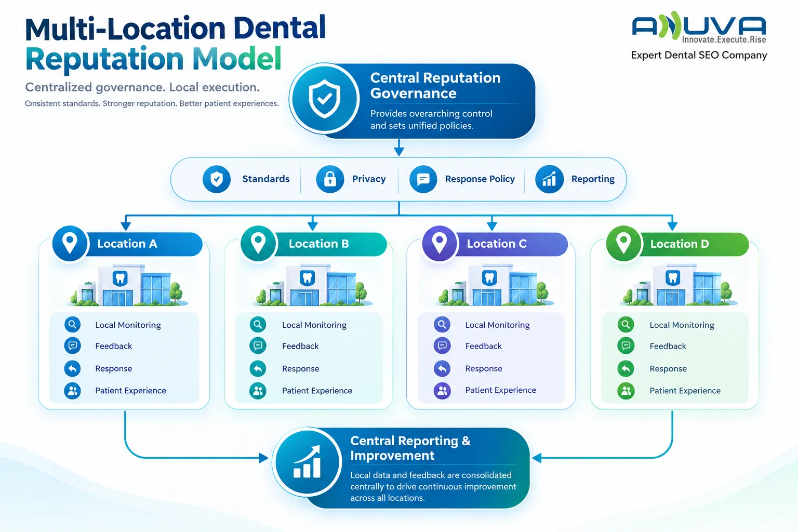Screen dimensions: 798x532
Task: Click the Location C dental clinic illustration
Action: click(496, 285)
